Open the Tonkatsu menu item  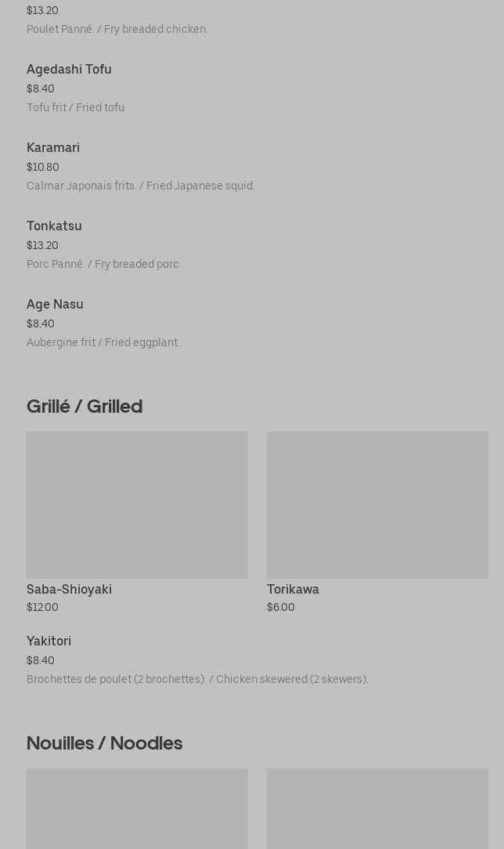point(54,226)
